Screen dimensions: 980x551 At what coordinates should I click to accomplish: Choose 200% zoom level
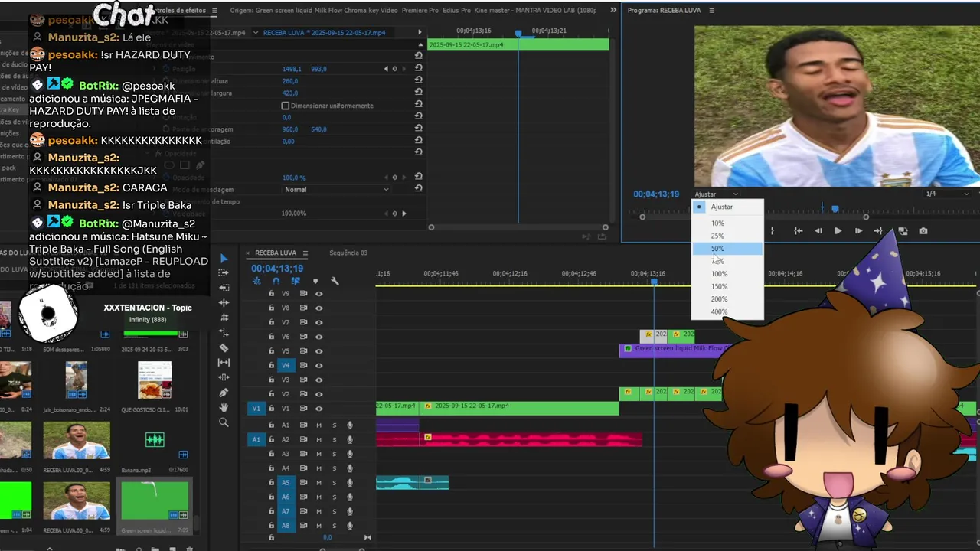click(727, 299)
